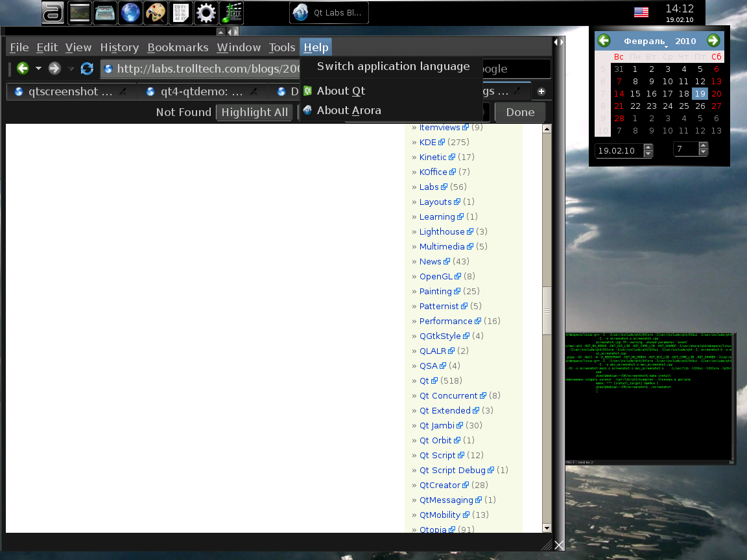The image size is (747, 560).
Task: Switch to the qtscreenshot tab
Action: pos(71,91)
